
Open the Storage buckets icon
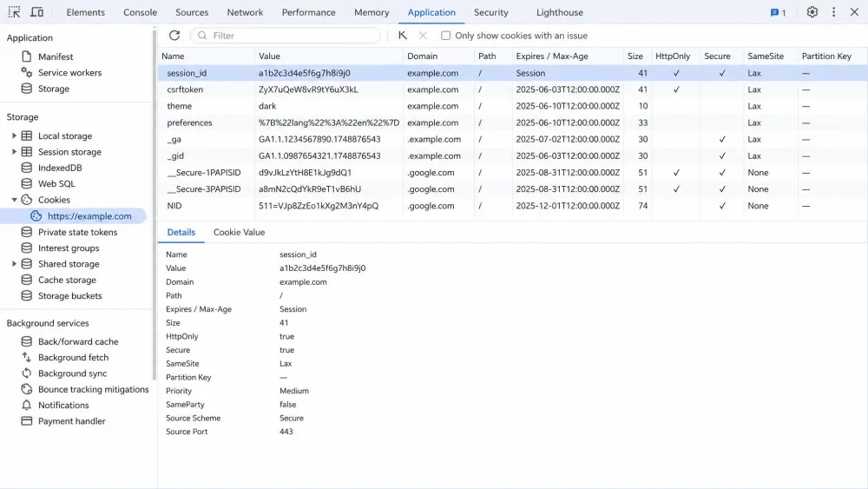(x=27, y=295)
